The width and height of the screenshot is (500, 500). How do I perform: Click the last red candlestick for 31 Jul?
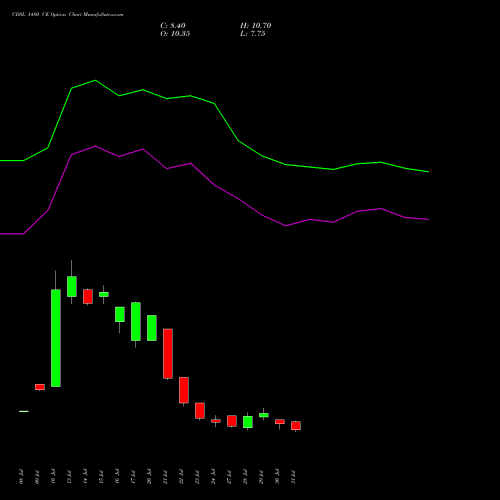tap(296, 426)
